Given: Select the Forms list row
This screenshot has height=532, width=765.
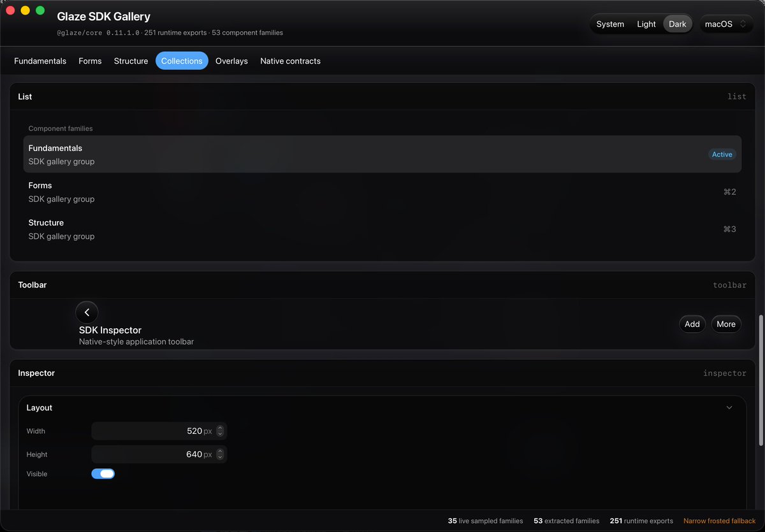Looking at the screenshot, I should click(382, 192).
